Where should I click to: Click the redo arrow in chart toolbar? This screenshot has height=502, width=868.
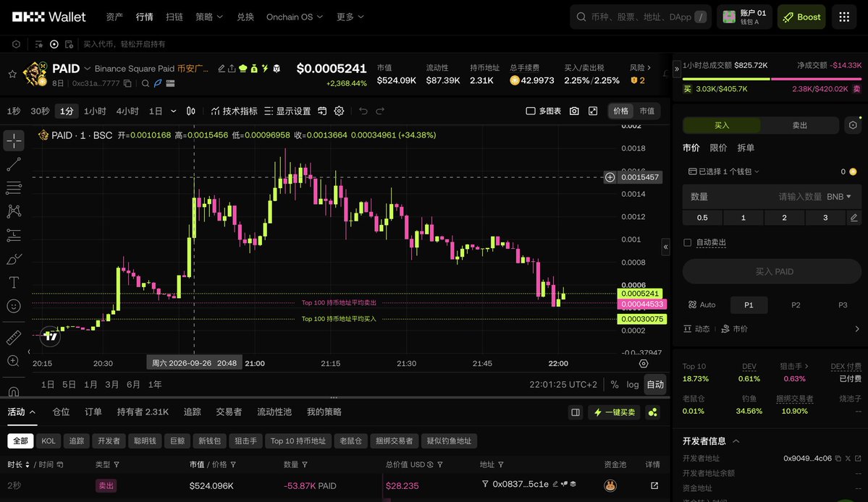coord(380,111)
